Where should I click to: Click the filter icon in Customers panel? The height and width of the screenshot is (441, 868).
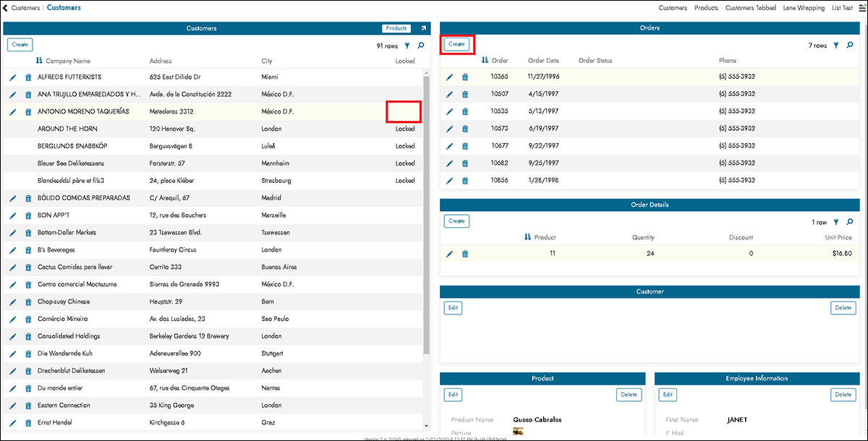pyautogui.click(x=407, y=46)
